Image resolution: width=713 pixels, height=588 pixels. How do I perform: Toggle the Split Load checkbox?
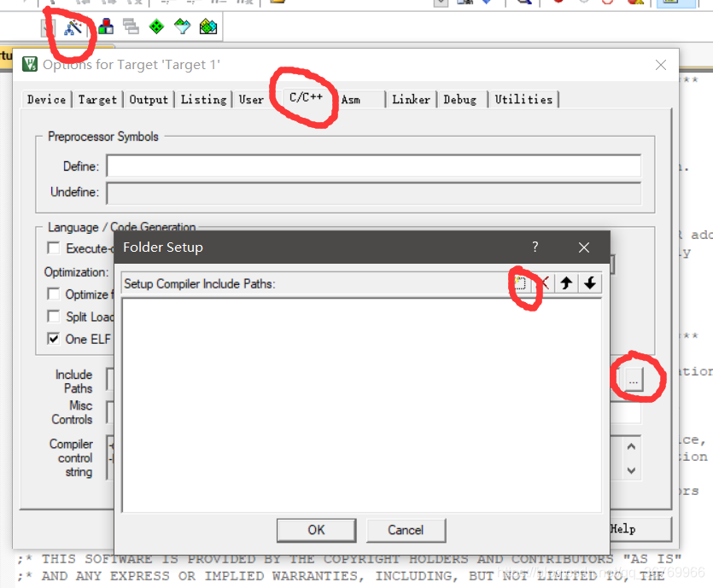coord(54,317)
